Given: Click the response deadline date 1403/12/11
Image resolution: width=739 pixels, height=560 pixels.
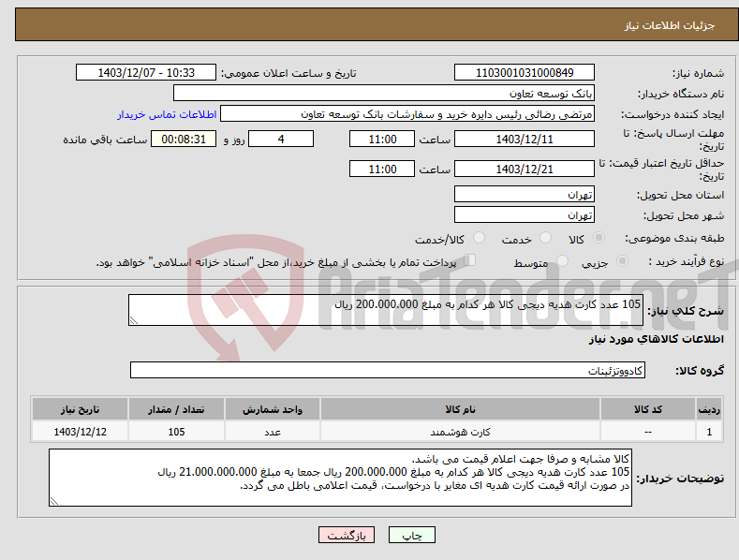Looking at the screenshot, I should (x=525, y=139).
